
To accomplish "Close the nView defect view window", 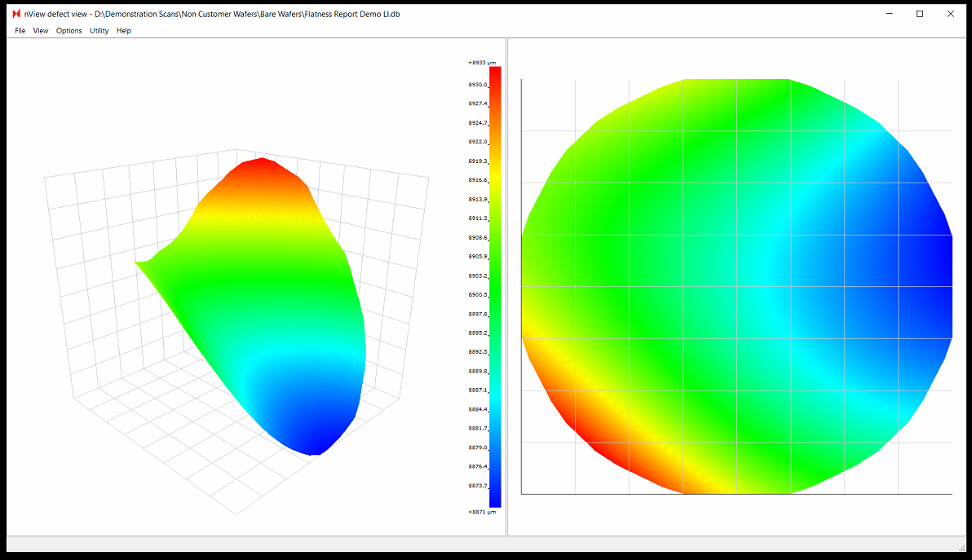I will click(950, 14).
